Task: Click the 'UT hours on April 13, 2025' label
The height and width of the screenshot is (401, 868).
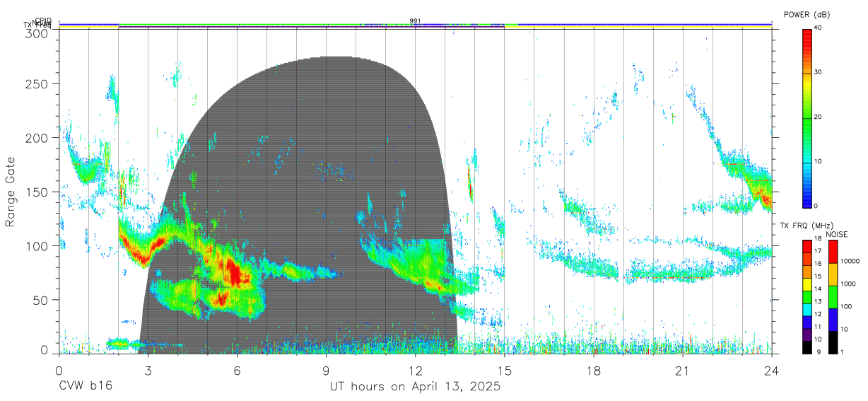Action: click(x=415, y=387)
